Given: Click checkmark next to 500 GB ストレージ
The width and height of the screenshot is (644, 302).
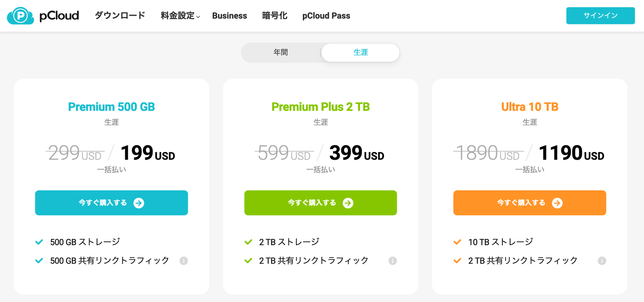Looking at the screenshot, I should (x=39, y=242).
